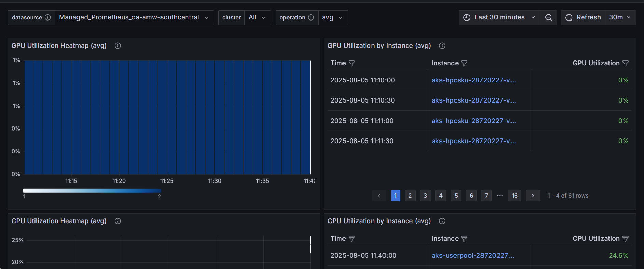
Task: Expand the operation avg dropdown
Action: click(x=332, y=17)
